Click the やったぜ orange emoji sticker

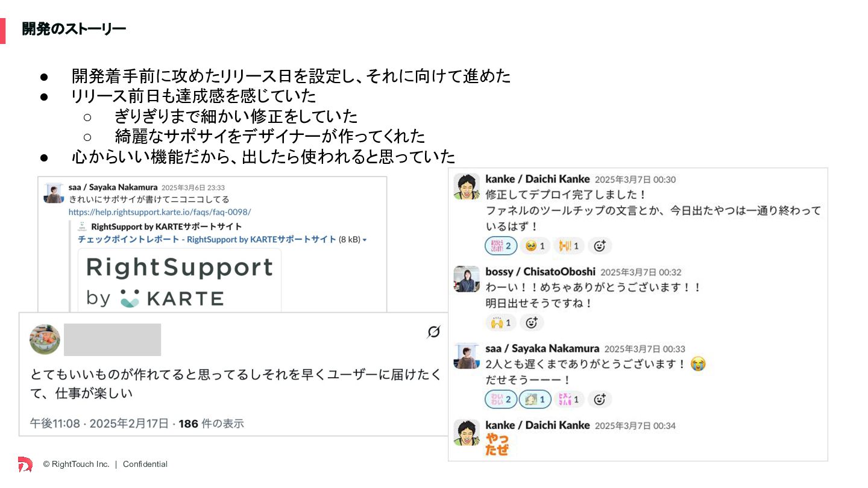(497, 445)
